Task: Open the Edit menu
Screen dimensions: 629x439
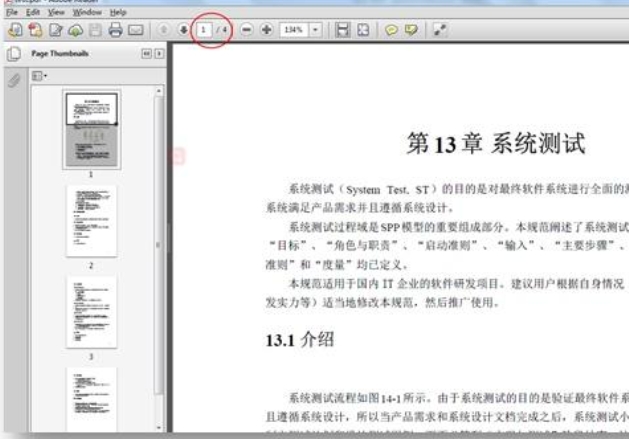Action: click(32, 12)
